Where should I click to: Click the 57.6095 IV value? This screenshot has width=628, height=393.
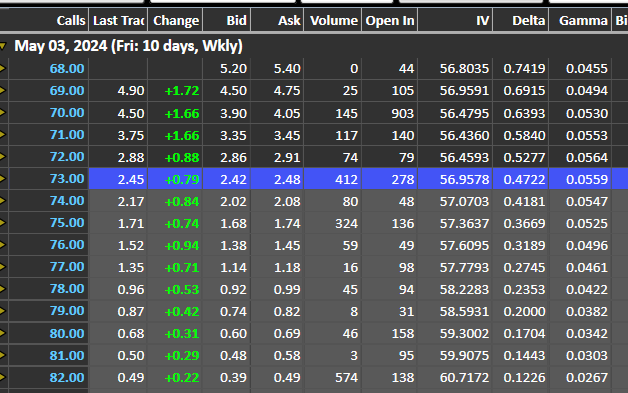coord(464,246)
